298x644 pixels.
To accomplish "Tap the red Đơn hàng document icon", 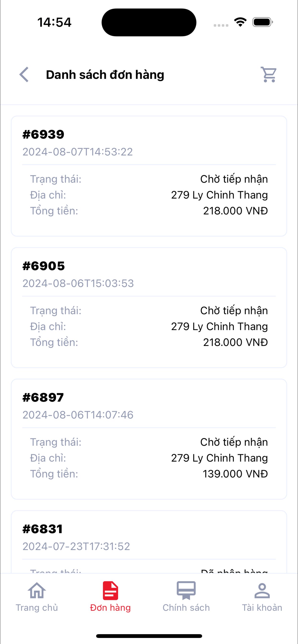I will coord(110,591).
